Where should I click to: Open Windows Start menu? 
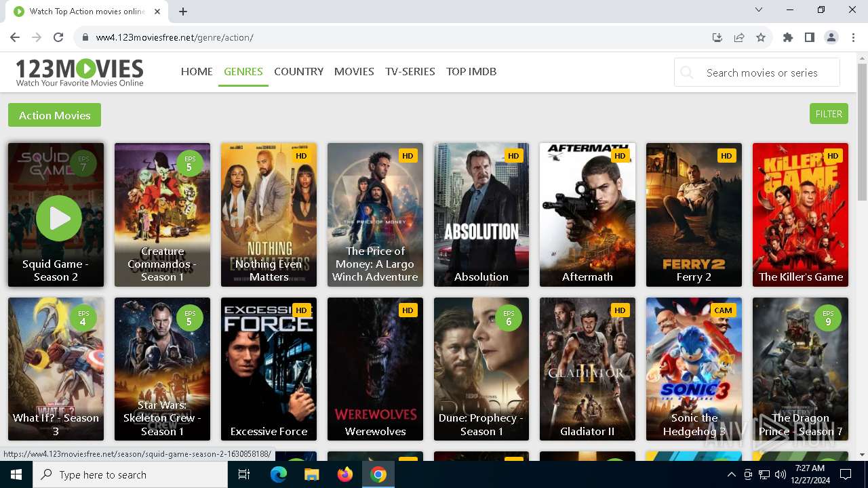click(16, 474)
